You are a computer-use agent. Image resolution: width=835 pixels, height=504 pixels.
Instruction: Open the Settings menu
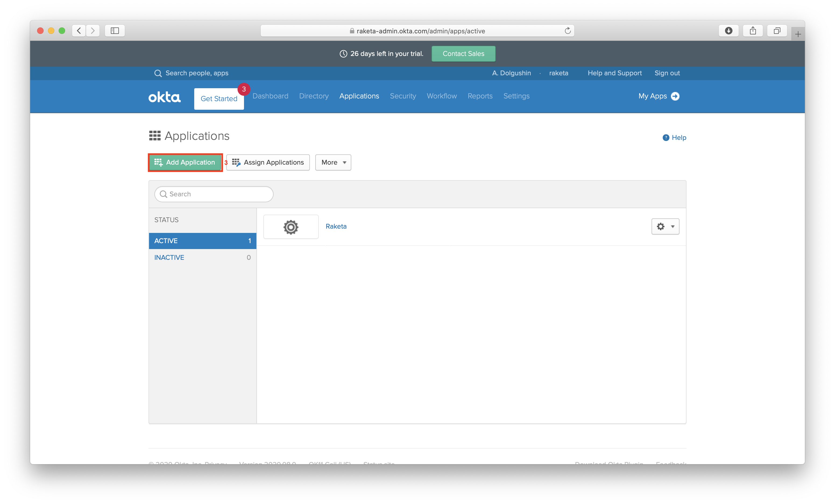coord(516,96)
